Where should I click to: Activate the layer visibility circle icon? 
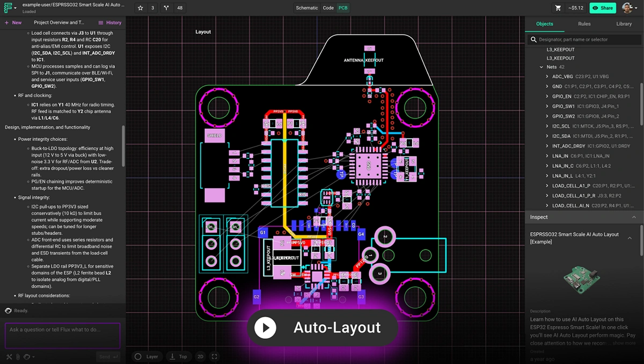pyautogui.click(x=138, y=356)
